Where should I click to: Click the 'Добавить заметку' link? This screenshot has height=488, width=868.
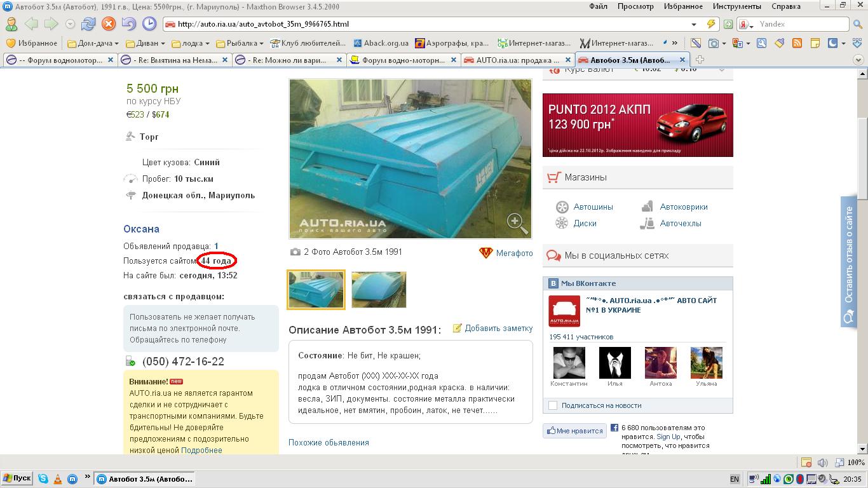(498, 328)
